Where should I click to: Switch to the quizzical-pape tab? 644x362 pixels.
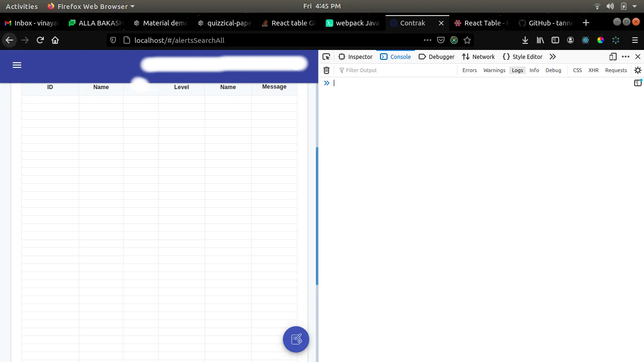[x=224, y=23]
